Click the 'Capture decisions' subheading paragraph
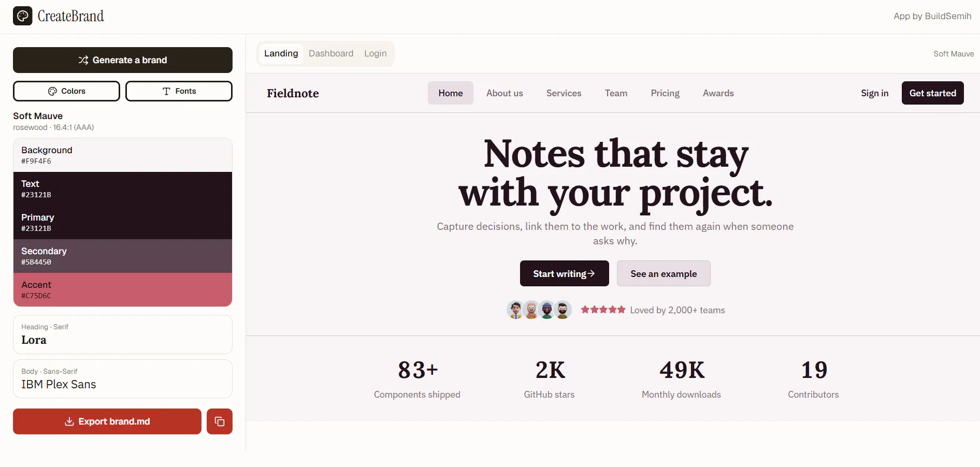The image size is (980, 467). (x=615, y=233)
